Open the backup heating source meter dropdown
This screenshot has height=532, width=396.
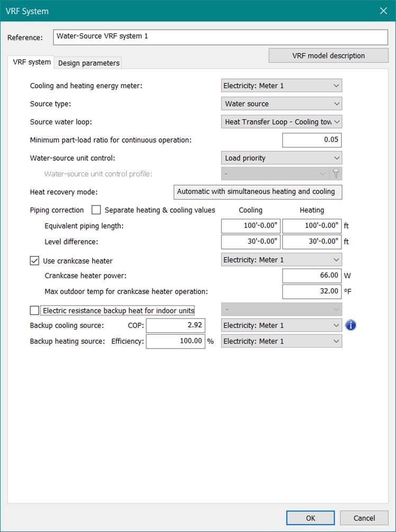click(x=281, y=341)
